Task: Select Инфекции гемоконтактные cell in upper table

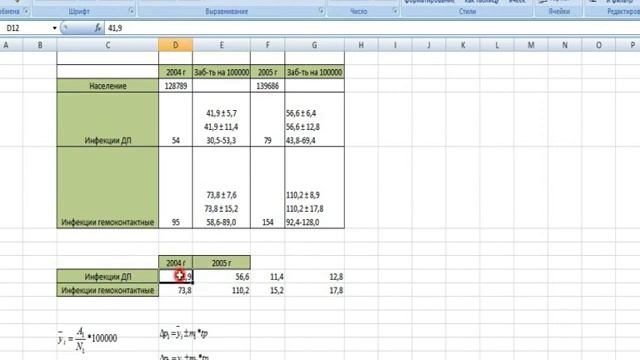Action: tap(108, 188)
